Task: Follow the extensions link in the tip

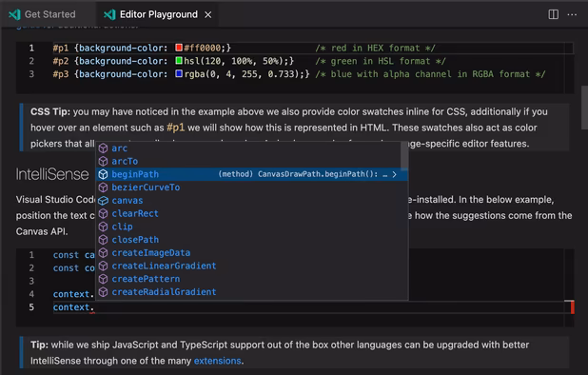Action: click(x=218, y=361)
